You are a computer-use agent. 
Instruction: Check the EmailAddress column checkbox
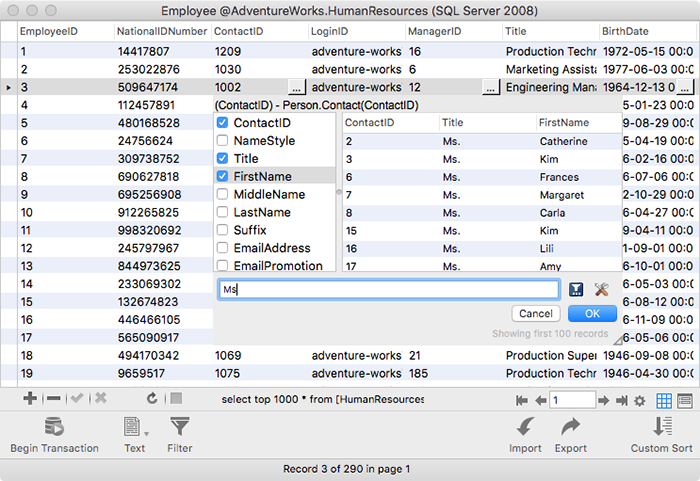[223, 248]
